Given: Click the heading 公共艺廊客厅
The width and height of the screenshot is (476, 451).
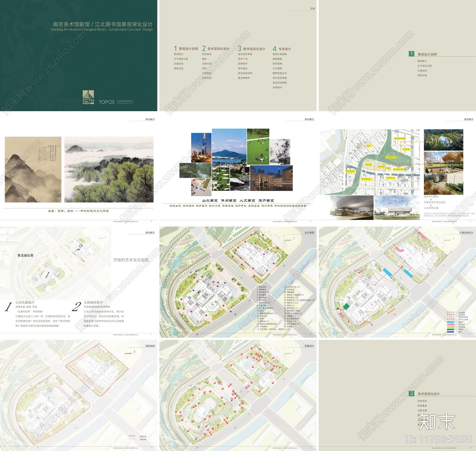Looking at the screenshot, I should click(x=25, y=302).
